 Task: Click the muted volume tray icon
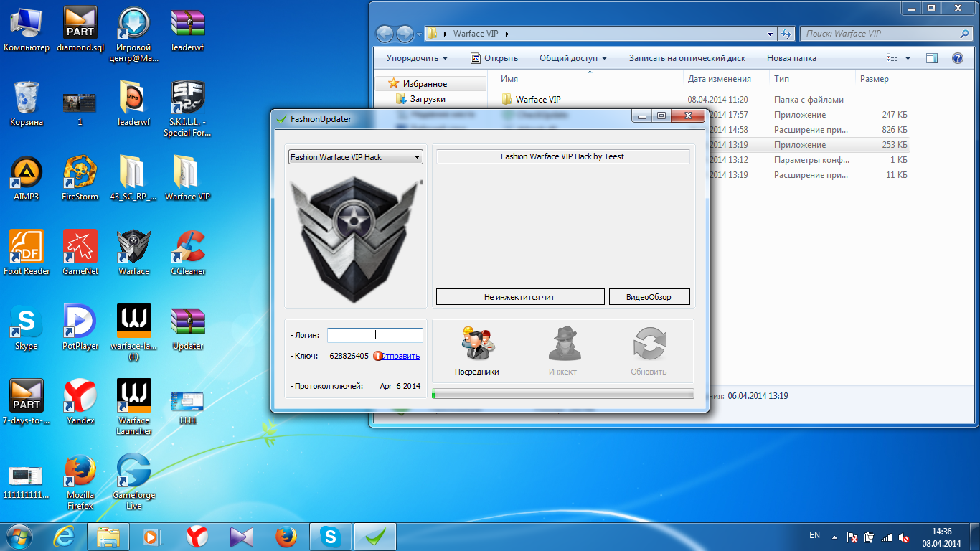click(904, 536)
